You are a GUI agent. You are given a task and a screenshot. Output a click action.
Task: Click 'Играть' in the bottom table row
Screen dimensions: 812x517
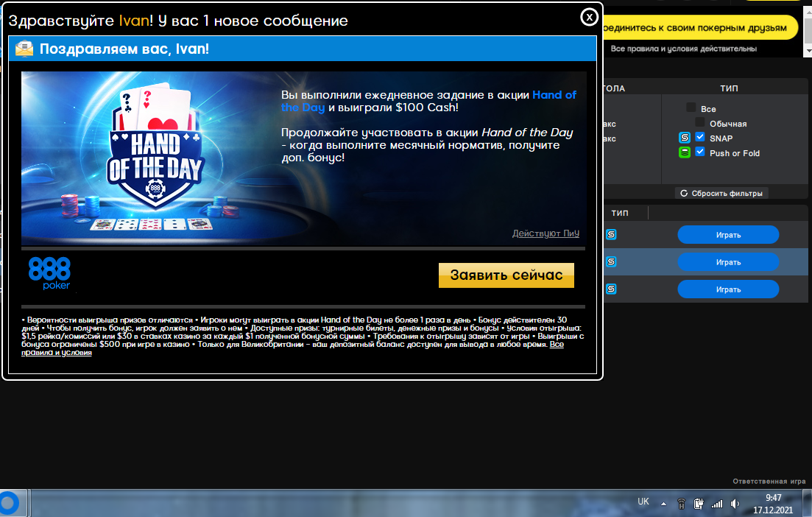728,289
